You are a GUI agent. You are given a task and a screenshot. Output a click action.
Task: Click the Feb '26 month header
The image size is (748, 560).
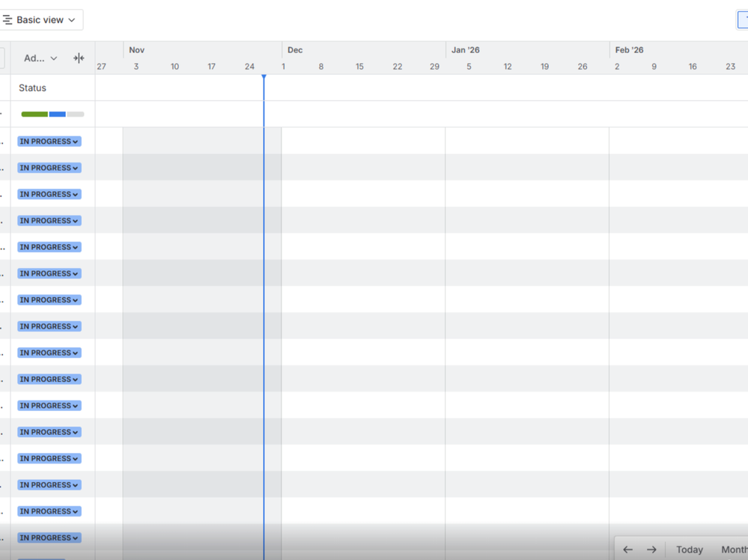pyautogui.click(x=629, y=50)
